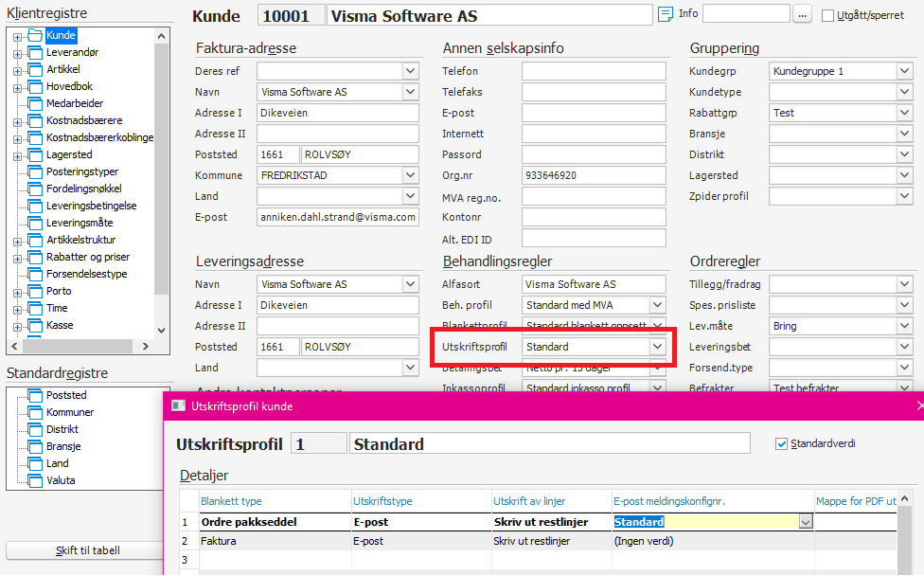Viewport: 924px width, 576px height.
Task: Click the Utskriftsprofil name field Standard
Action: pos(550,444)
